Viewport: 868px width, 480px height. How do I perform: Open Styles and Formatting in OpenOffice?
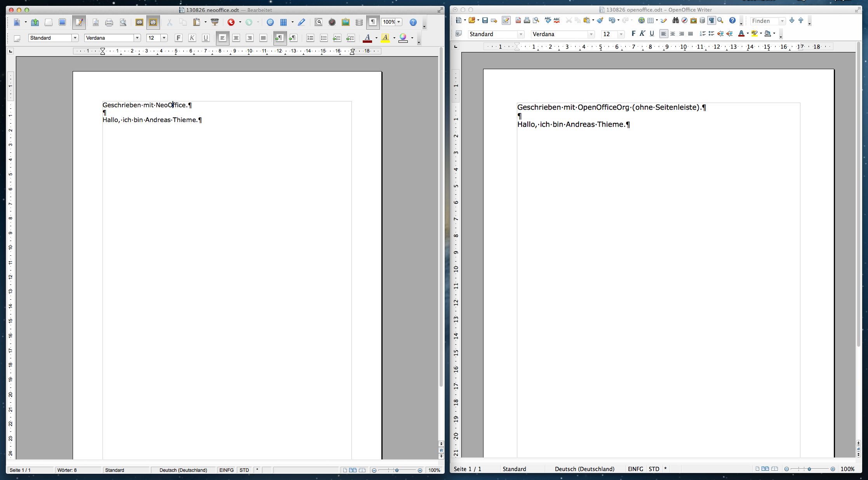tap(459, 34)
